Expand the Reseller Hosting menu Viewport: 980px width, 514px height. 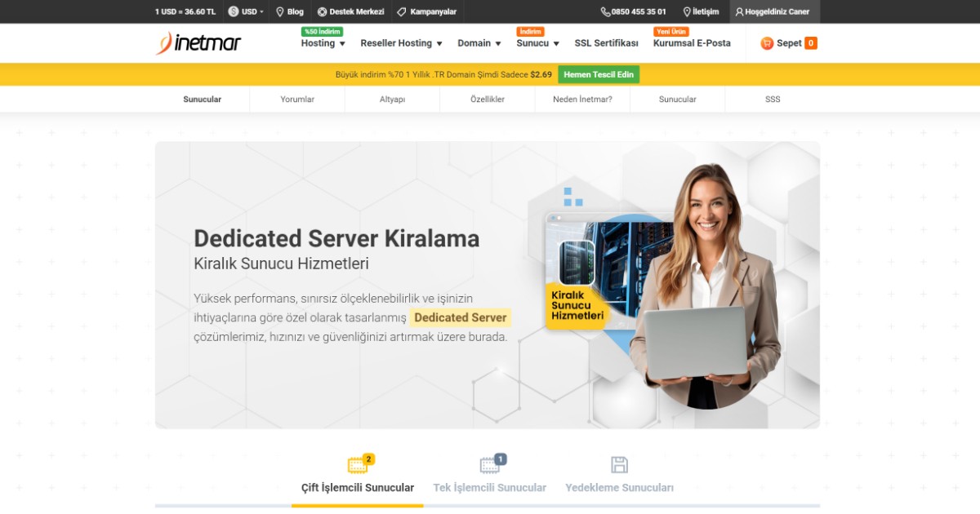(x=401, y=43)
